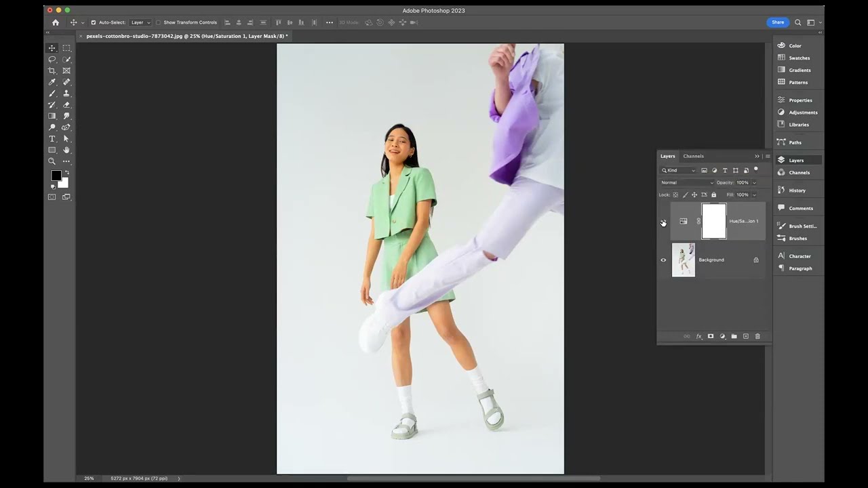Open Auto-Select Layer dropdown
Screen dimensions: 868x488
pos(140,22)
